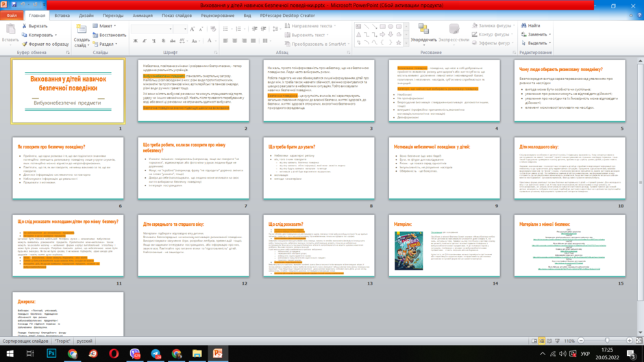Viewport: 644px width, 362px height.
Task: Click the Decrease font size icon
Action: coord(201,29)
